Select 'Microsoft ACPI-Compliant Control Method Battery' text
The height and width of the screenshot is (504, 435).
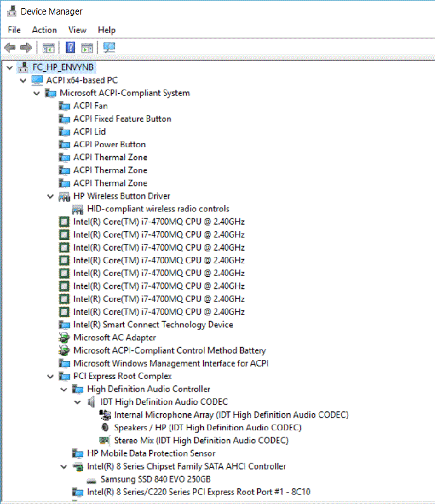click(x=170, y=350)
